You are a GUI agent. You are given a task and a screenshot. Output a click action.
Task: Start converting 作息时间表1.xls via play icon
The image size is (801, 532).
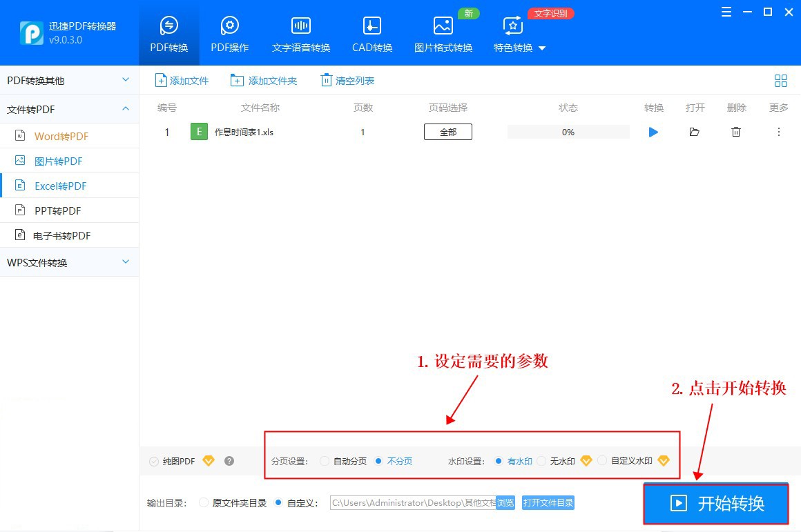653,132
